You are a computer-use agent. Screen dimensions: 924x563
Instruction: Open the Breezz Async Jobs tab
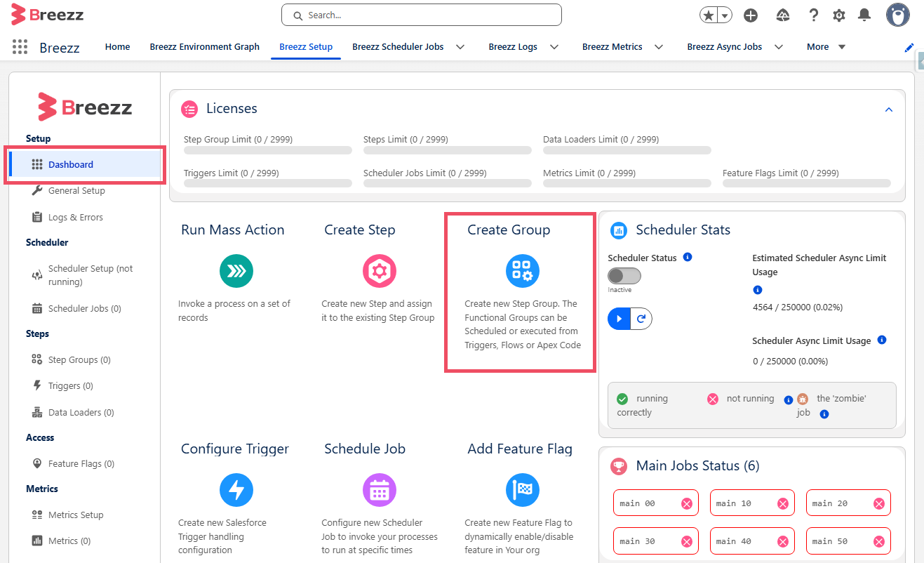[x=725, y=47]
